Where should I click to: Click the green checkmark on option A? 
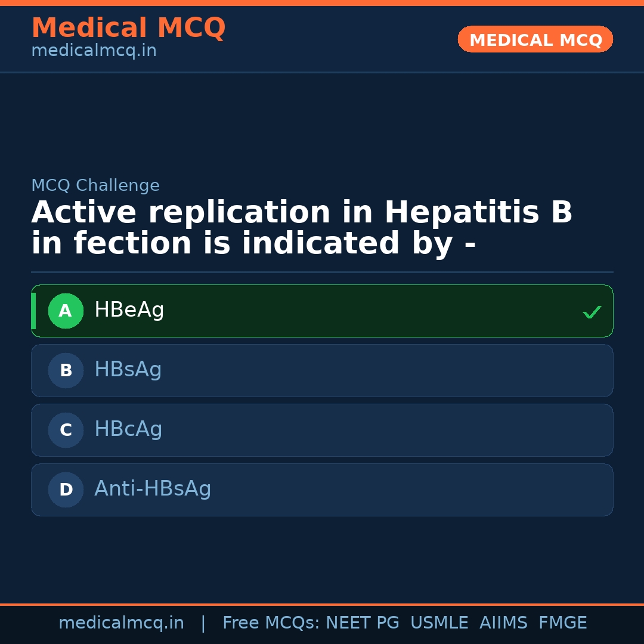pos(592,312)
